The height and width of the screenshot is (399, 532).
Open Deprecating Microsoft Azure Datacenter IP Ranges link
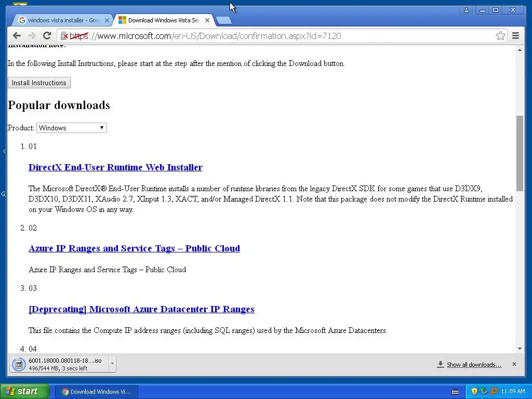[141, 309]
